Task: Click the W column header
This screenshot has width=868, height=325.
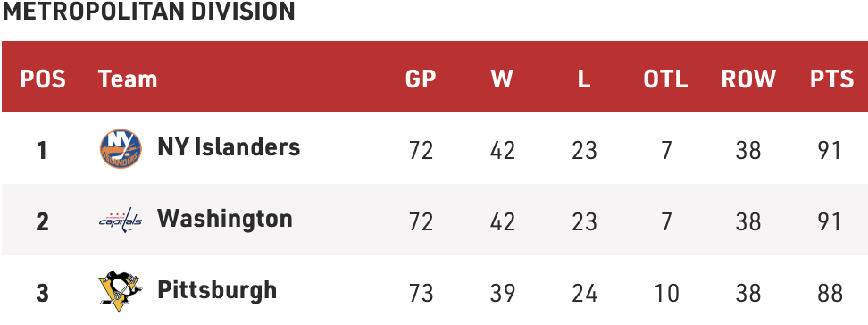Action: tap(502, 79)
